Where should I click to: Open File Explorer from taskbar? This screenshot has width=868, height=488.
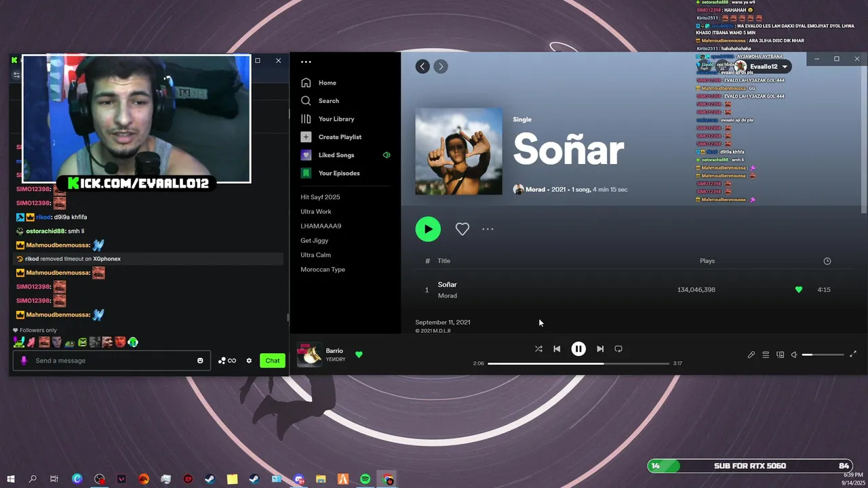coord(321,479)
